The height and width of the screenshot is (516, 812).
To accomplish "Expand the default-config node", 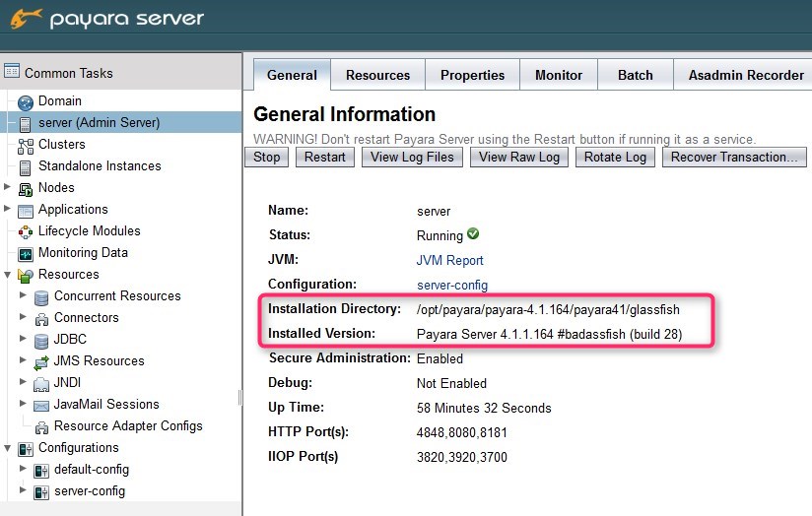I will point(23,469).
